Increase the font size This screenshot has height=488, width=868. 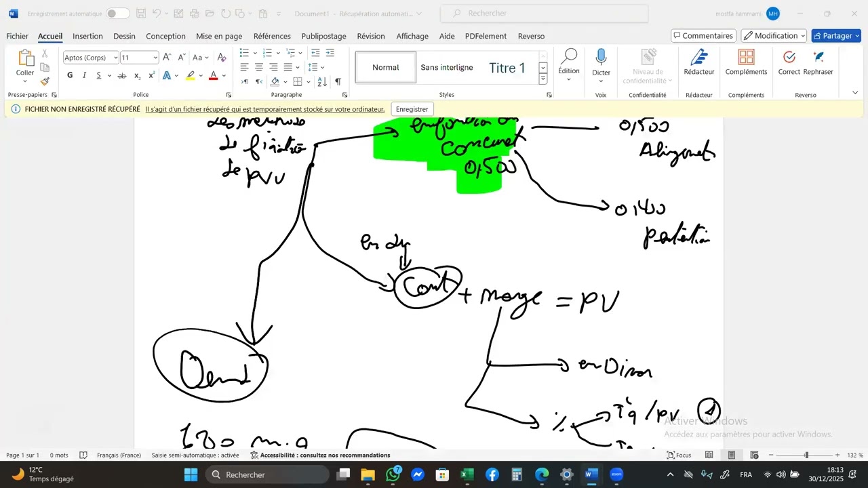click(167, 58)
